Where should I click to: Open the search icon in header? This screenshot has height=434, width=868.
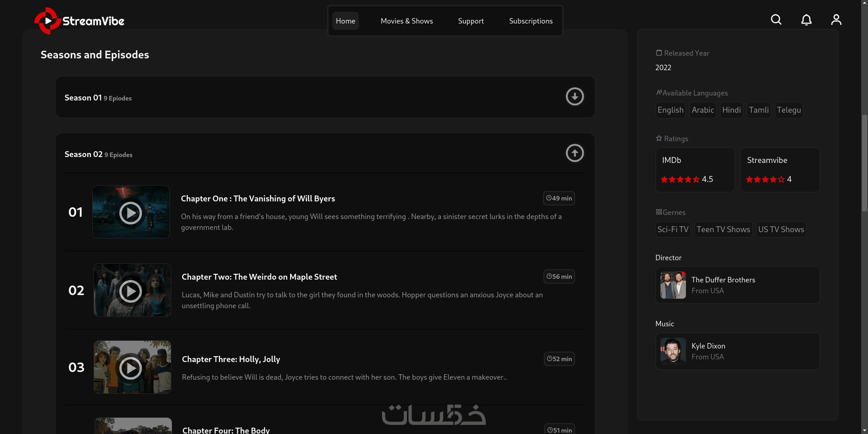coord(776,19)
